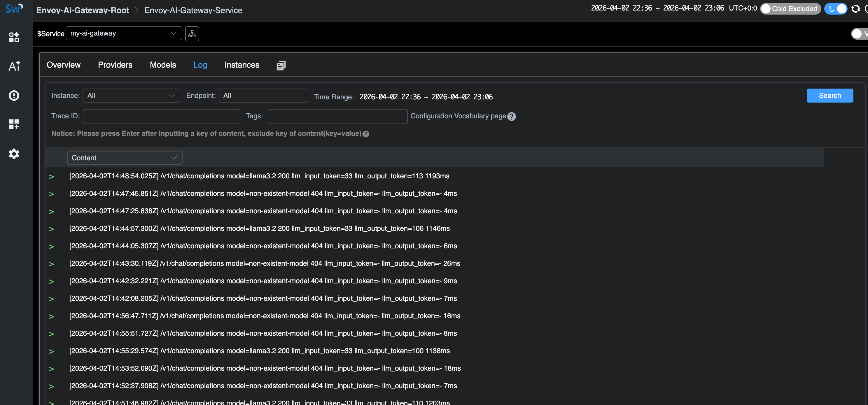This screenshot has width=868, height=405.
Task: Expand the first llama3.2 log entry
Action: 51,176
